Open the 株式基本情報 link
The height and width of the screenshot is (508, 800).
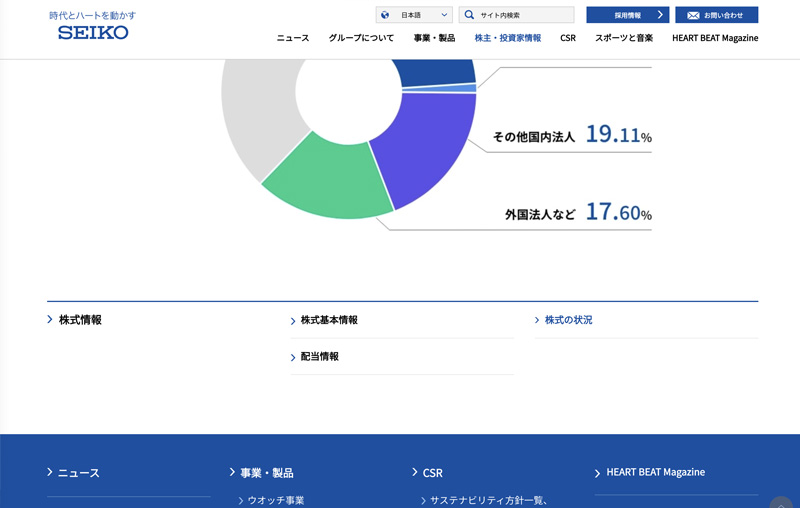[x=329, y=320]
